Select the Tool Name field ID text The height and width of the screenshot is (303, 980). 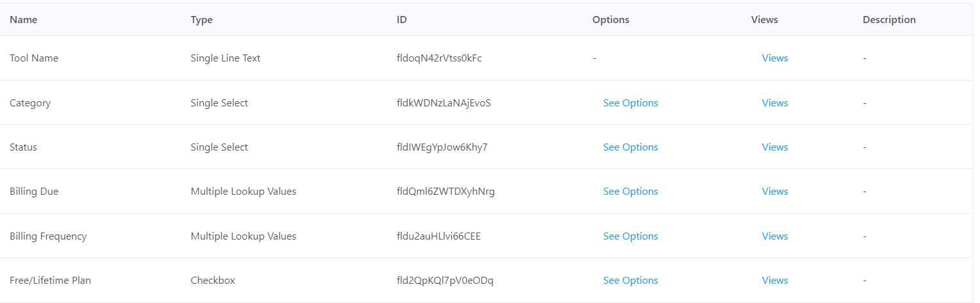(x=439, y=58)
